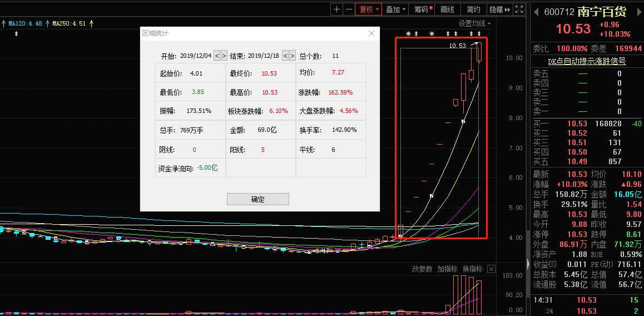Click the MA120:4.48 indicator label
The height and width of the screenshot is (316, 644).
coord(26,23)
